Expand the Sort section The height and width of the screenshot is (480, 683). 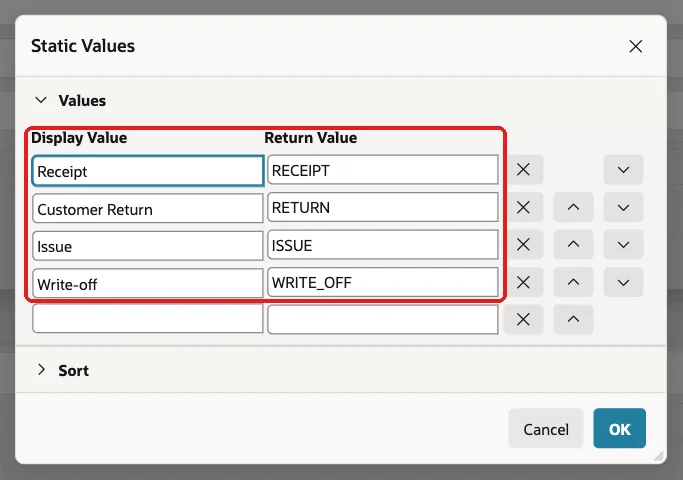click(41, 370)
